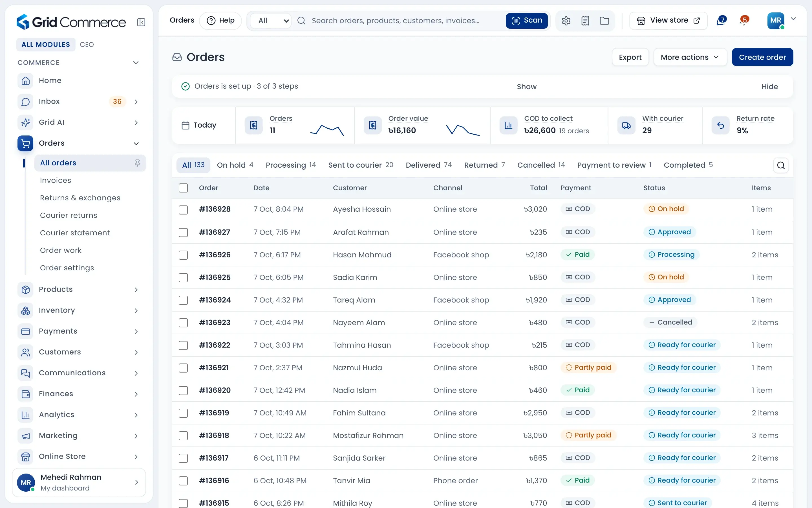This screenshot has height=508, width=812.
Task: Click the Scan button
Action: click(x=527, y=21)
